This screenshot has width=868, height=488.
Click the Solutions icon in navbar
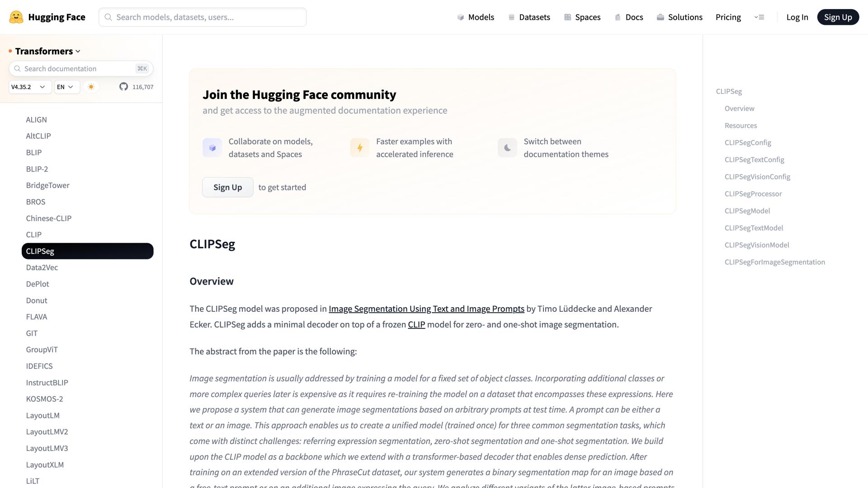[x=660, y=17]
